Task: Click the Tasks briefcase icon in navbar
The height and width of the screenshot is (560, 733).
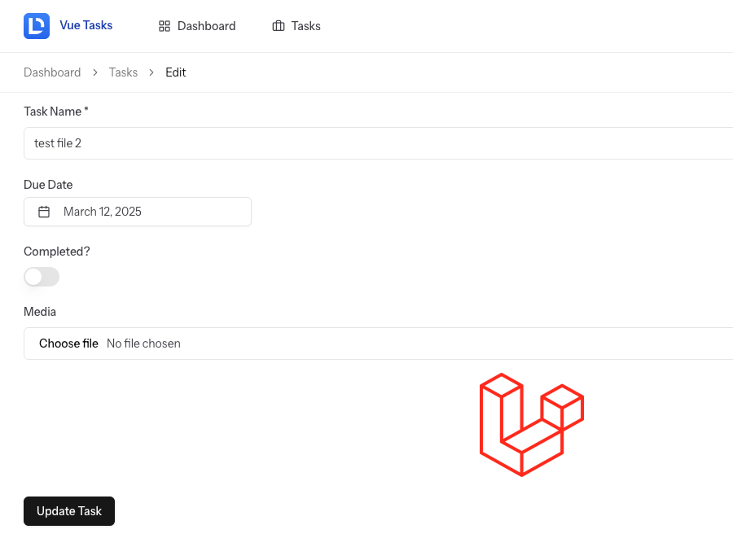Action: (x=279, y=26)
